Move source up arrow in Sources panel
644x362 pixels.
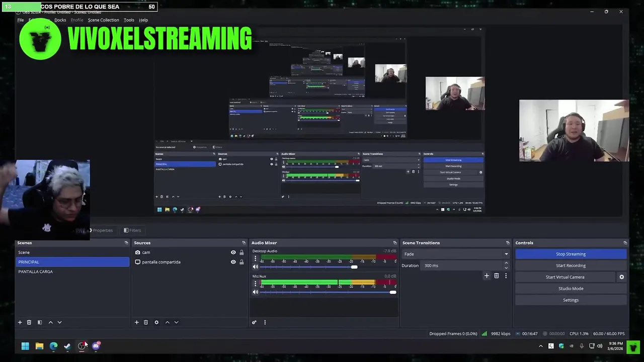click(x=168, y=322)
